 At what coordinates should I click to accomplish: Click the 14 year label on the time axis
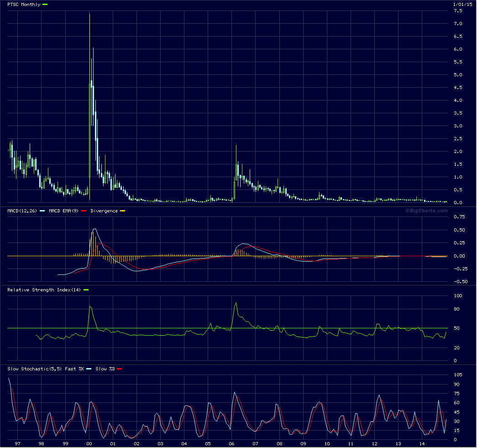pyautogui.click(x=422, y=443)
